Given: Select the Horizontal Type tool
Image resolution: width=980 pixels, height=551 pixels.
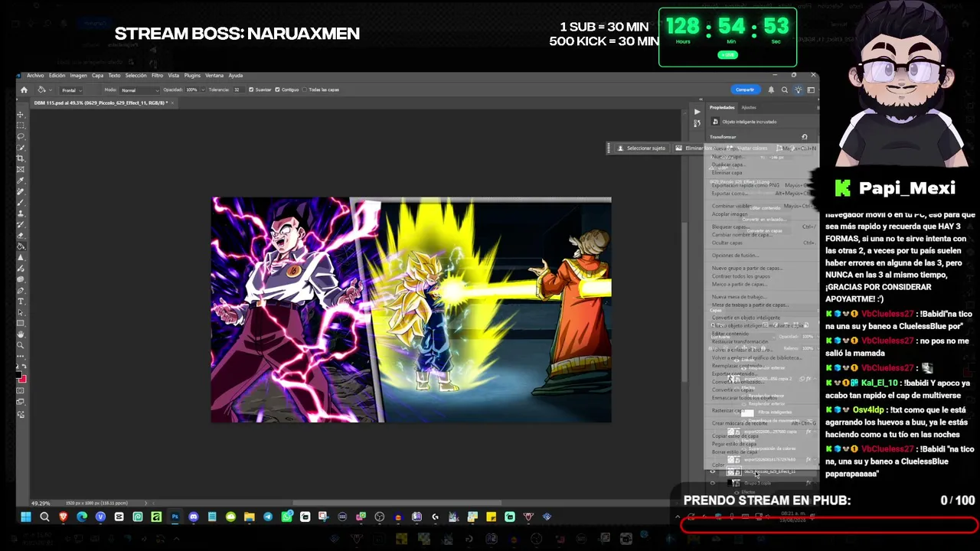Looking at the screenshot, I should (x=21, y=301).
